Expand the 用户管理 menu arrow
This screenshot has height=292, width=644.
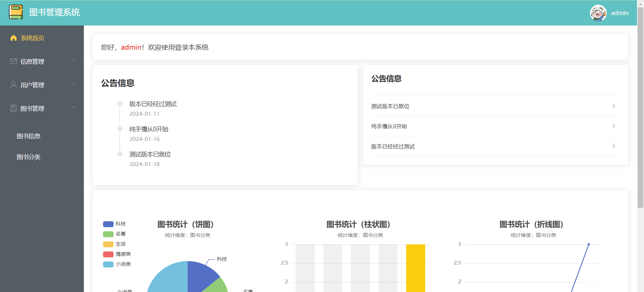(73, 84)
